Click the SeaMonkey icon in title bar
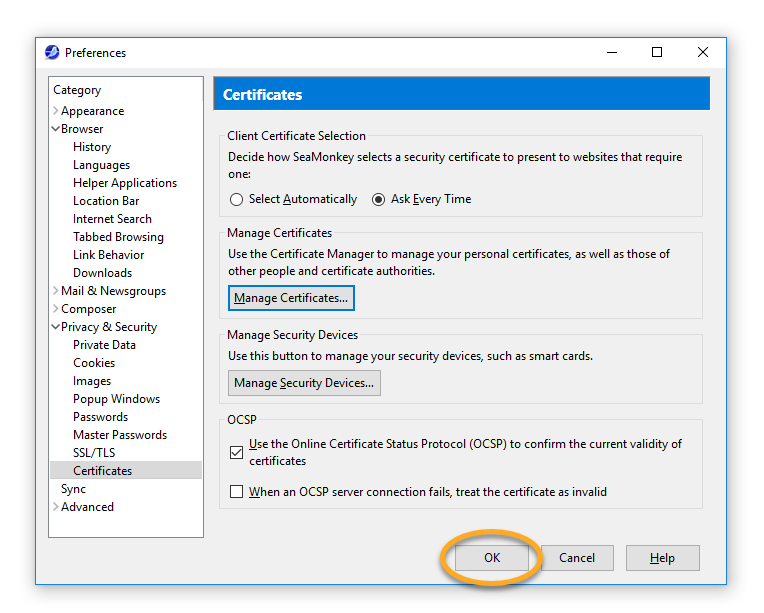 [52, 52]
